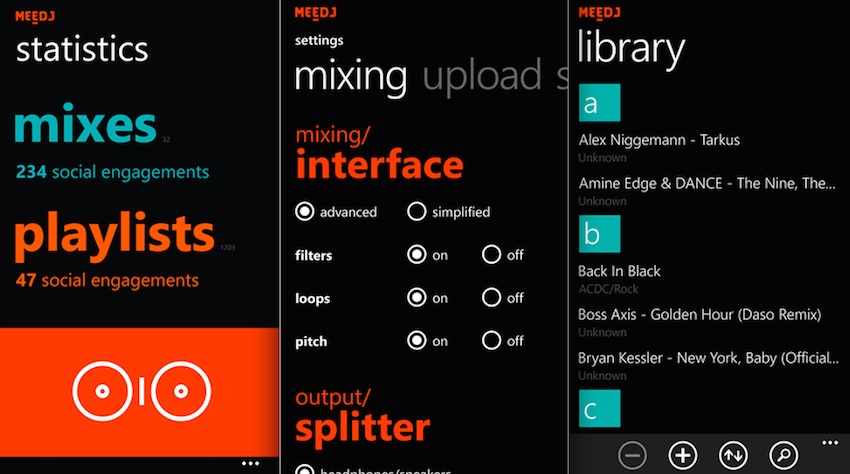
Task: Select track Bryan Kessler - New York, Baby
Action: click(x=708, y=358)
